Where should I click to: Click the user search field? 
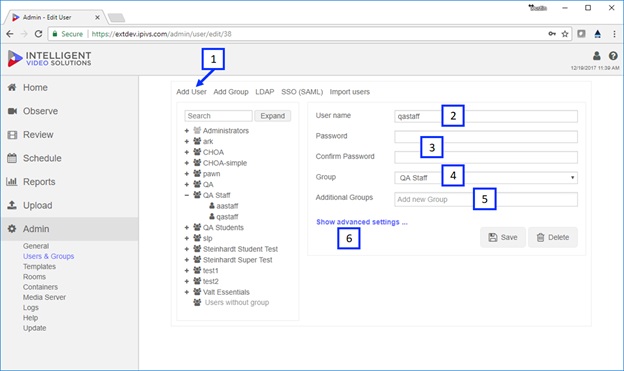tap(218, 116)
